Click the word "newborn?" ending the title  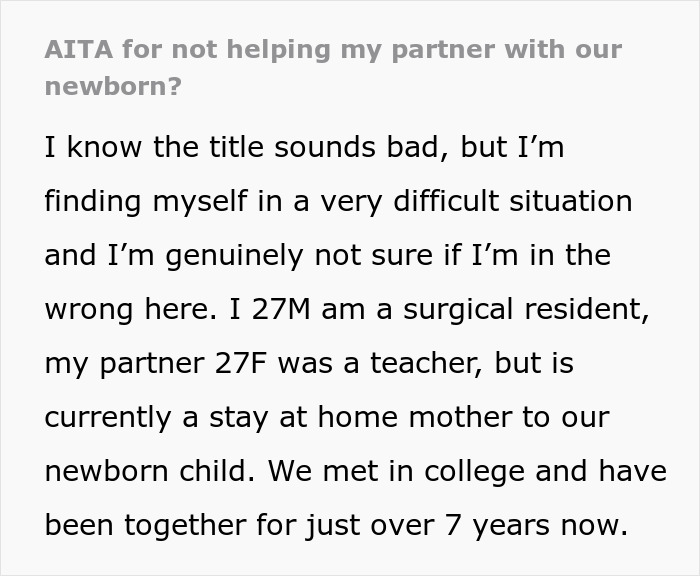point(113,86)
